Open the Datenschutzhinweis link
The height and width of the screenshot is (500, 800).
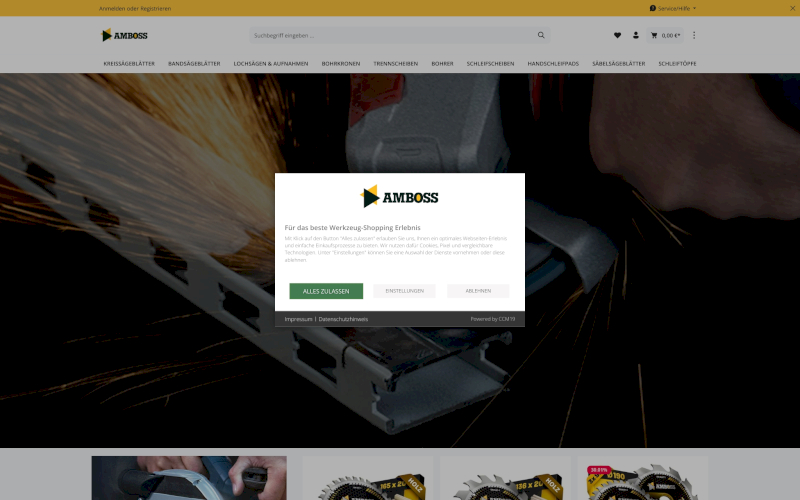click(x=343, y=319)
